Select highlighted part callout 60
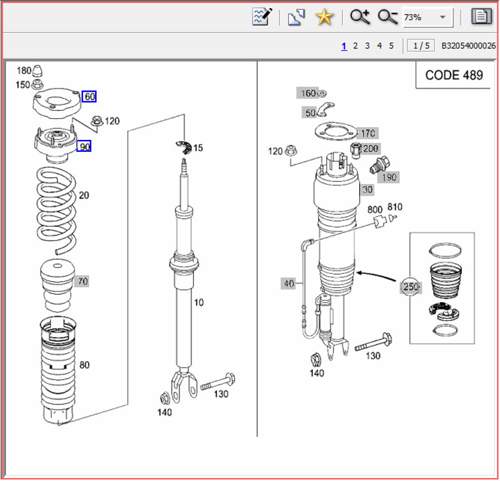This screenshot has width=500, height=481. [89, 97]
